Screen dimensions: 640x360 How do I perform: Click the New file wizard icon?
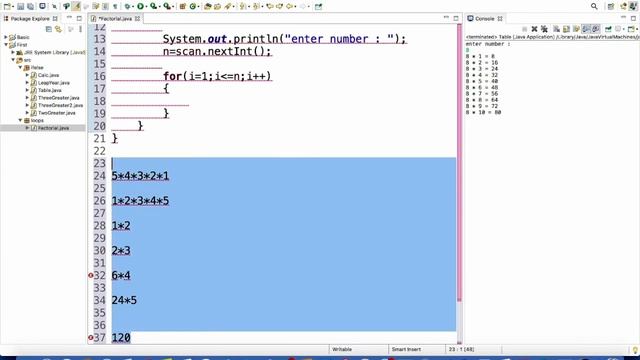pos(7,6)
